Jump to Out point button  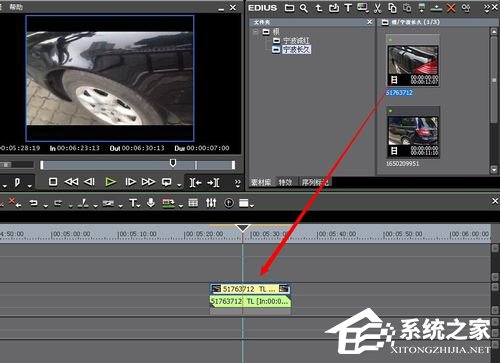tap(213, 182)
